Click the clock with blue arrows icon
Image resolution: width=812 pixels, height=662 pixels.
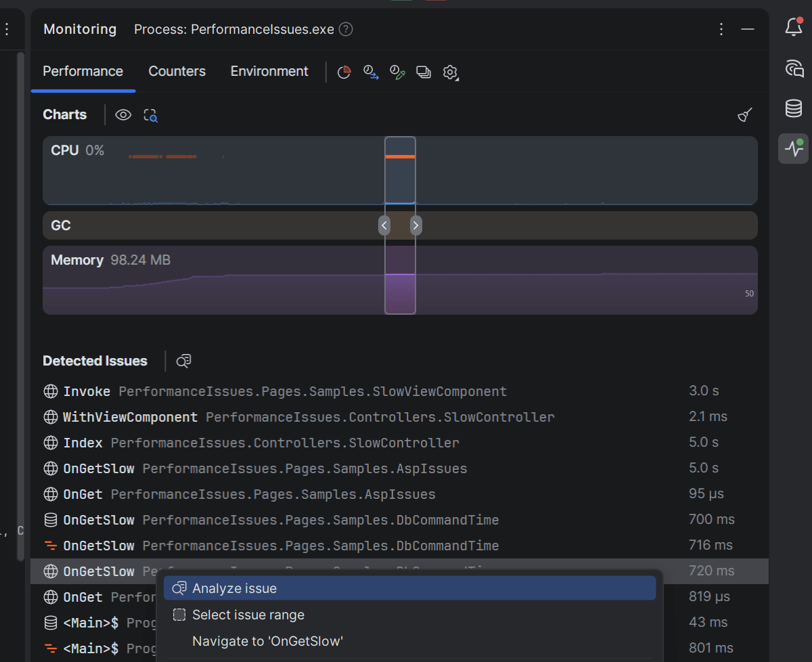(371, 72)
